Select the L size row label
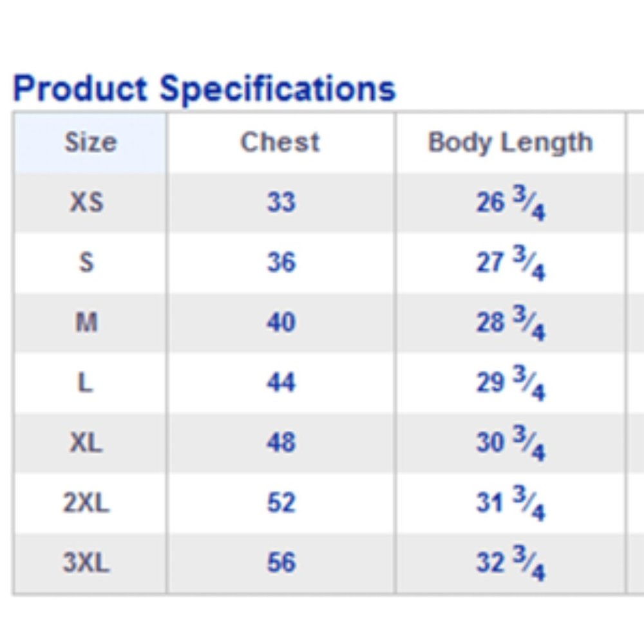Image resolution: width=644 pixels, height=644 pixels. coord(86,383)
